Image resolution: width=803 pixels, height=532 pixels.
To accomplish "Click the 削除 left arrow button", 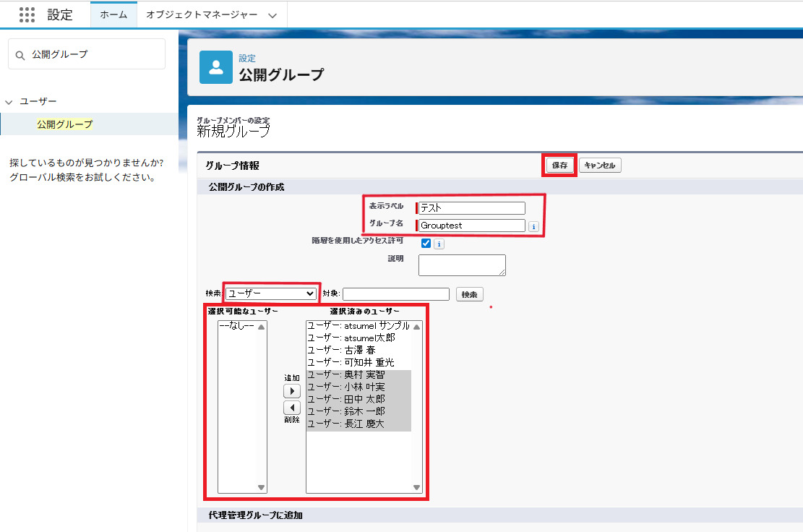I will [291, 407].
